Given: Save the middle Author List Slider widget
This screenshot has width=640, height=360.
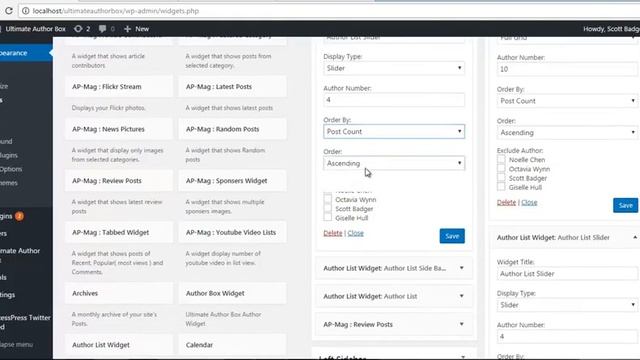Looking at the screenshot, I should pyautogui.click(x=452, y=236).
